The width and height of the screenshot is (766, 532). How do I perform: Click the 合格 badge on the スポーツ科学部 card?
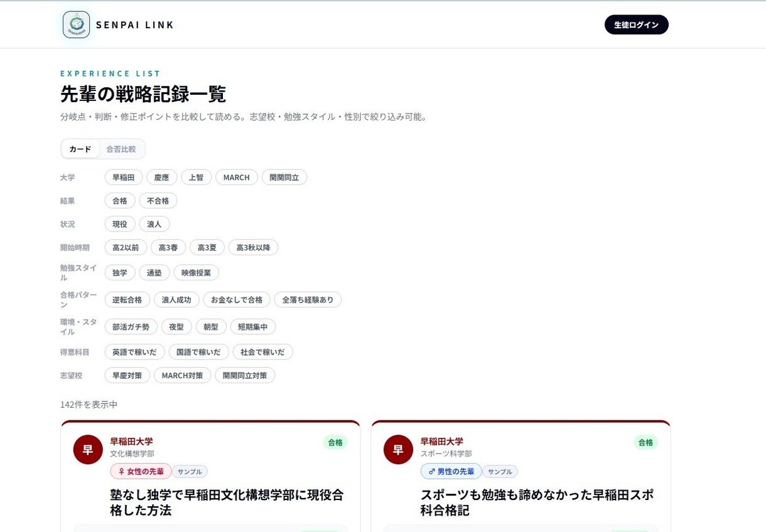click(x=645, y=442)
